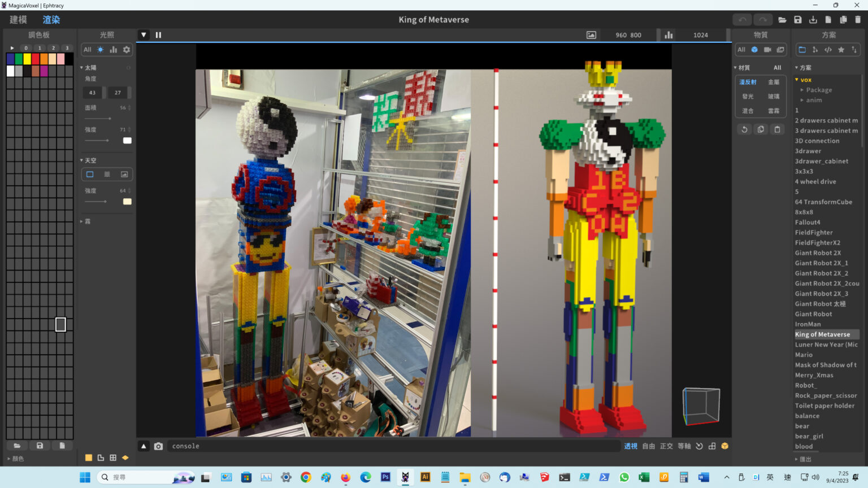This screenshot has height=488, width=868.
Task: Pause the render
Action: coord(158,35)
